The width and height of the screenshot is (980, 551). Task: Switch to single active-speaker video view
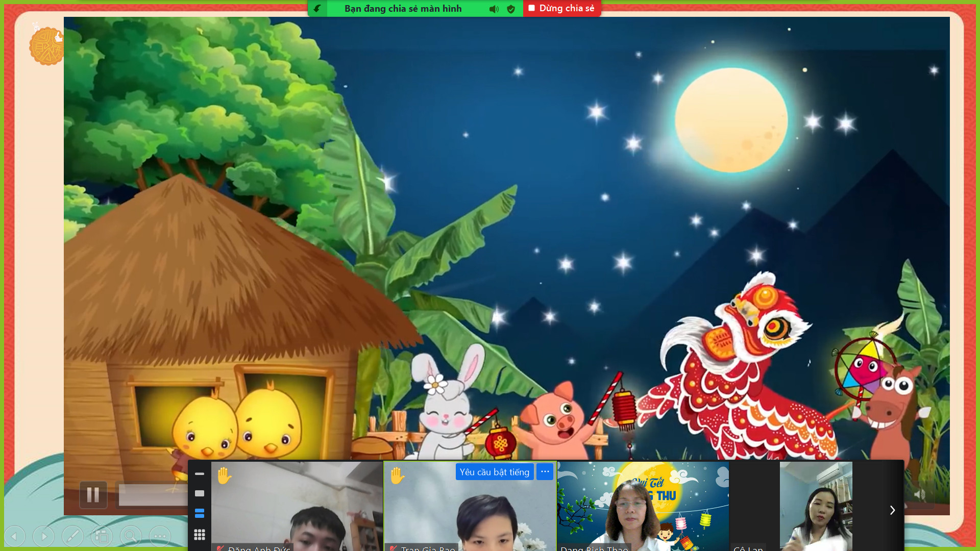pyautogui.click(x=200, y=493)
